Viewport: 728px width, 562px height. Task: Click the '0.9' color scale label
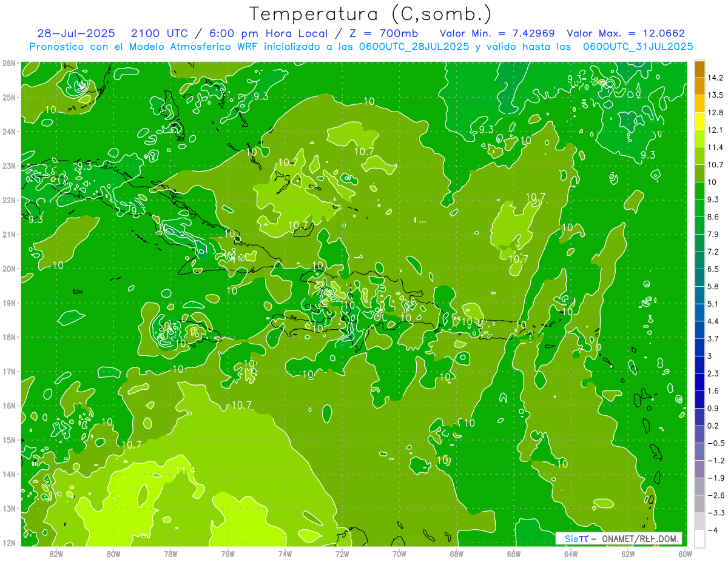(714, 408)
